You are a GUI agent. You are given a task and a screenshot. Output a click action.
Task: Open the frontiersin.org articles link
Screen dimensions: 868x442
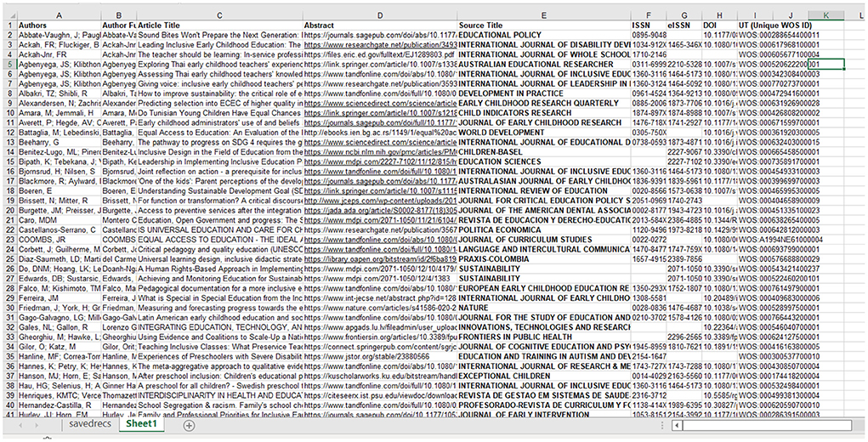click(x=380, y=337)
